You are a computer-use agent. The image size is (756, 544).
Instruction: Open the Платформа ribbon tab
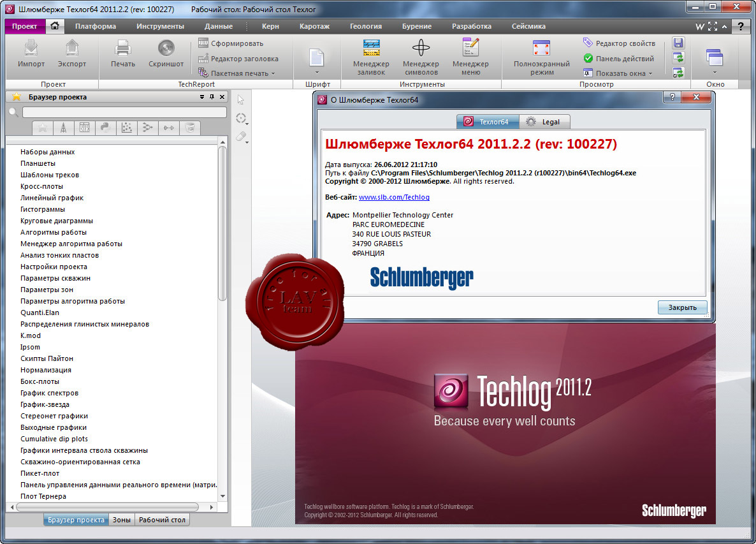click(x=96, y=26)
